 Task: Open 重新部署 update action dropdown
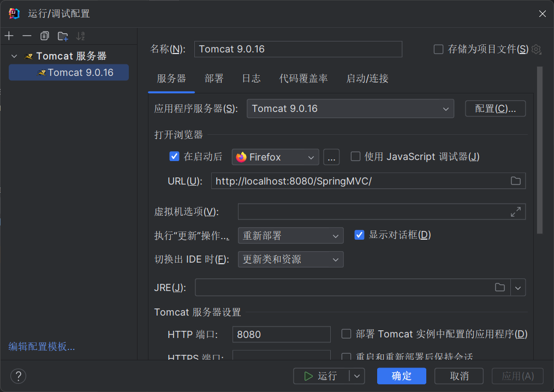coord(290,235)
